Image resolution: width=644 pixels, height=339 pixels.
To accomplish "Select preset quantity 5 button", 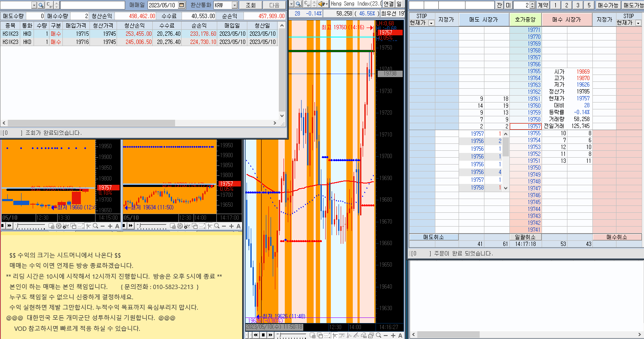I will pyautogui.click(x=589, y=5).
